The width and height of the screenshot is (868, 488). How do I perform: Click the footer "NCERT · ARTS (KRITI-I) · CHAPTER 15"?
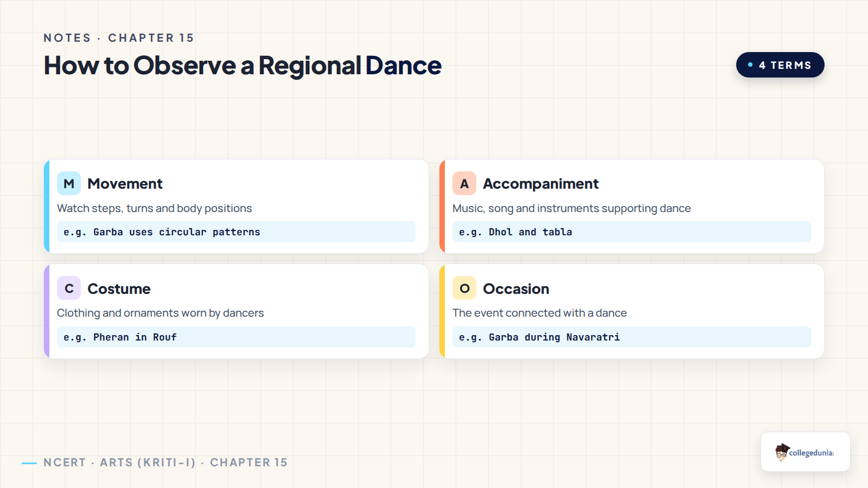(165, 463)
